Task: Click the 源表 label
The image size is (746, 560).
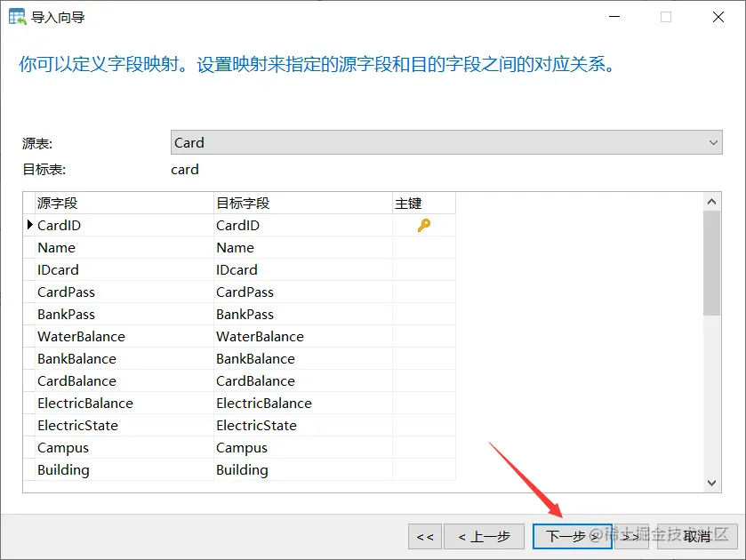Action: pyautogui.click(x=37, y=143)
